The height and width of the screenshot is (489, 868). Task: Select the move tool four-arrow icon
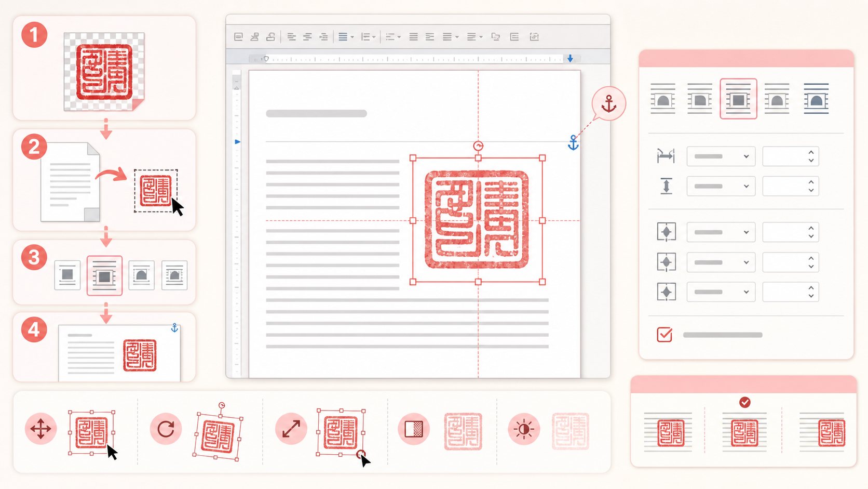coord(40,429)
